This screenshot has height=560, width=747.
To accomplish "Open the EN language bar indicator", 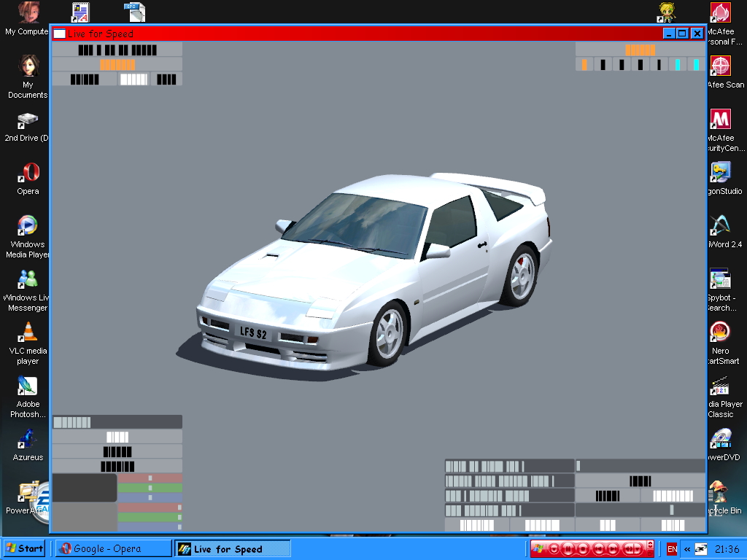I will point(672,549).
